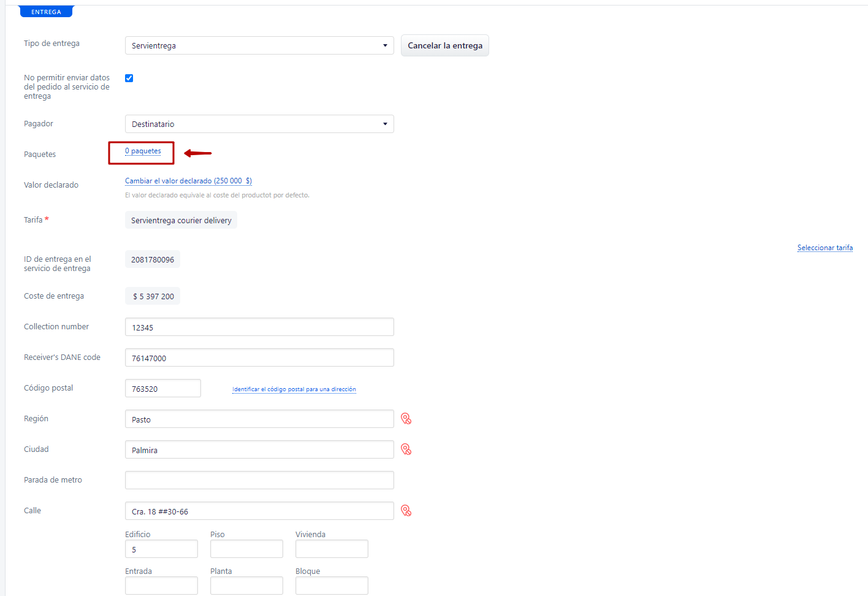
Task: Click the Código postal input field
Action: pos(163,388)
